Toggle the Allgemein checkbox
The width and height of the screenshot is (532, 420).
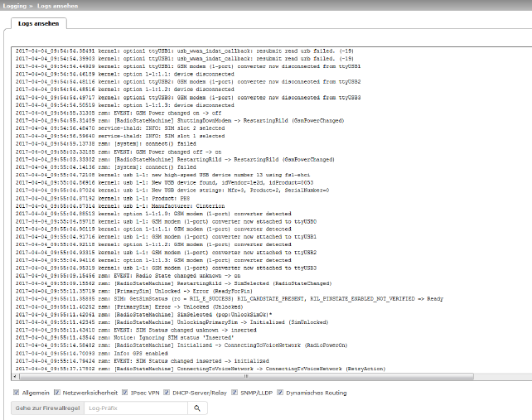point(16,392)
